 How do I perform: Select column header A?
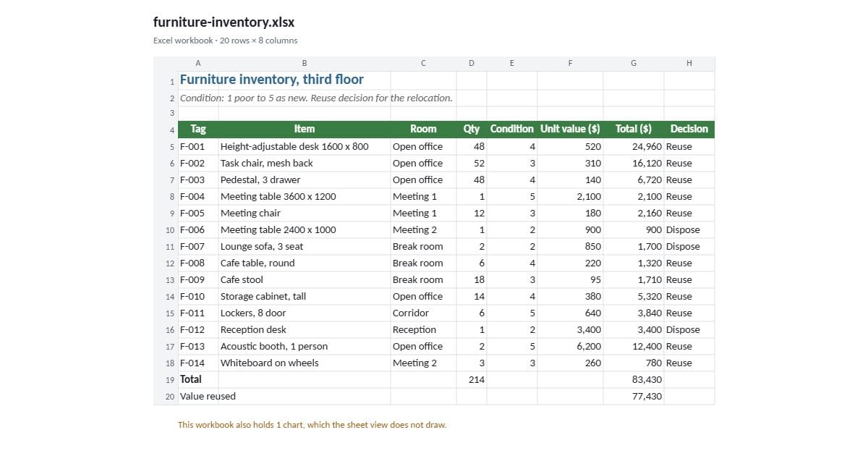point(198,64)
